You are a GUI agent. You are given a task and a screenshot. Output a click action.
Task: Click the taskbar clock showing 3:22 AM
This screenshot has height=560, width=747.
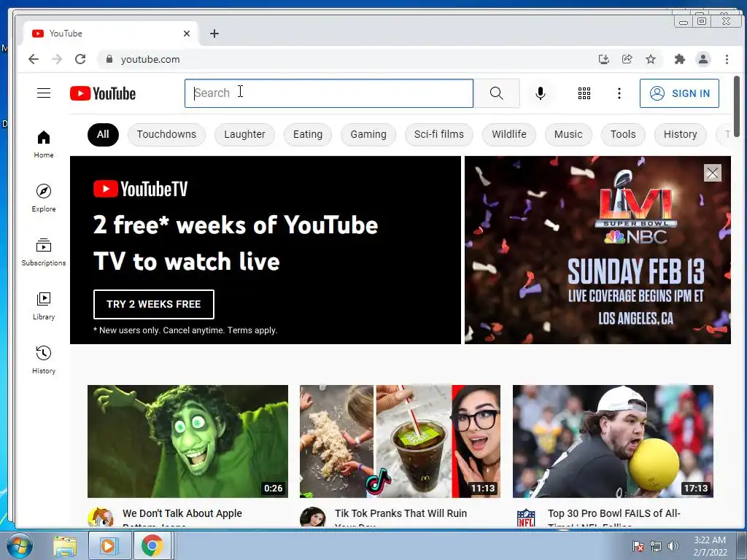710,545
